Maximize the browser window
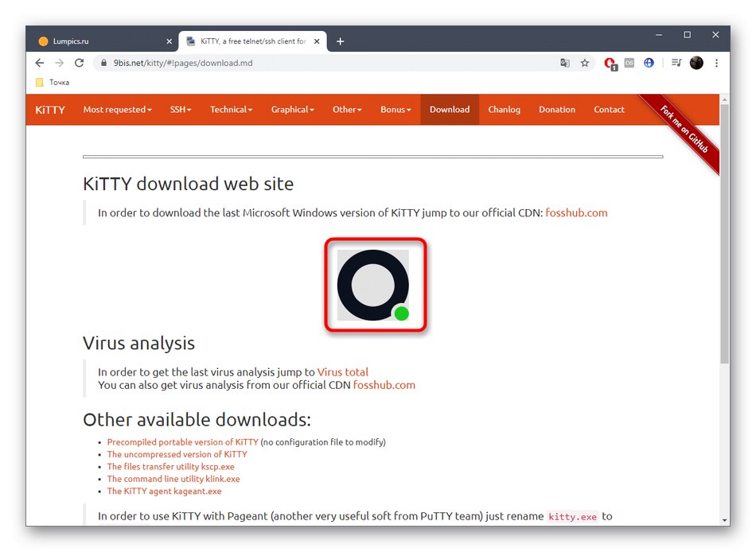Screen dimensions: 756x552 [687, 35]
